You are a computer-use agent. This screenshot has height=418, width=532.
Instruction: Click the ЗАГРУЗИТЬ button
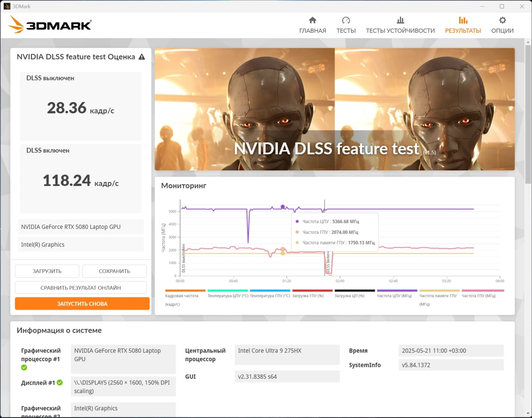pos(47,271)
